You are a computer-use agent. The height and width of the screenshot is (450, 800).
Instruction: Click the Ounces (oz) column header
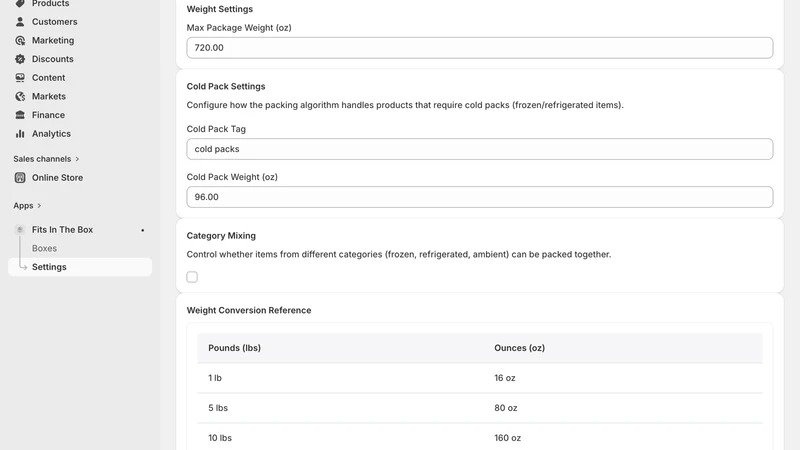point(519,348)
